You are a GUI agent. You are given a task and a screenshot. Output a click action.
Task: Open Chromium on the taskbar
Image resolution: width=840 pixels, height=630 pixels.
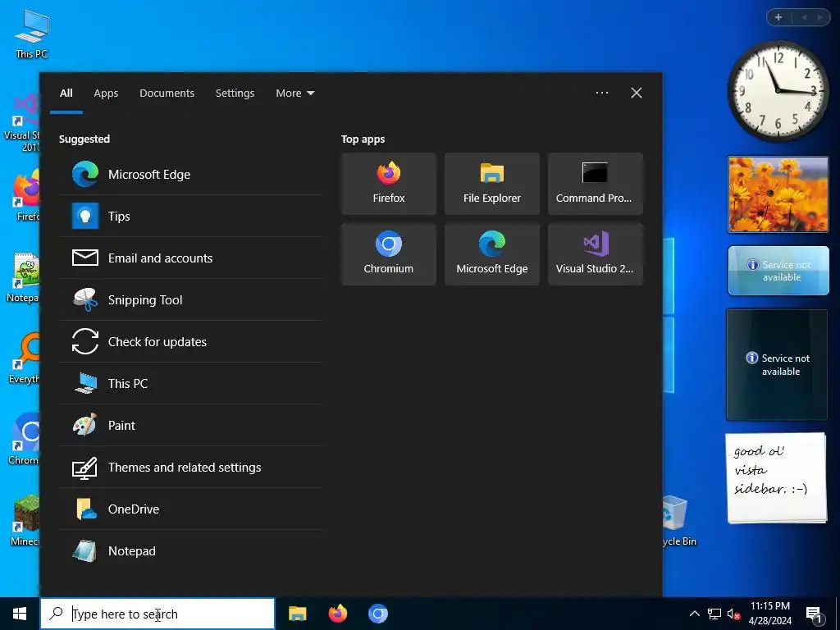pyautogui.click(x=377, y=614)
